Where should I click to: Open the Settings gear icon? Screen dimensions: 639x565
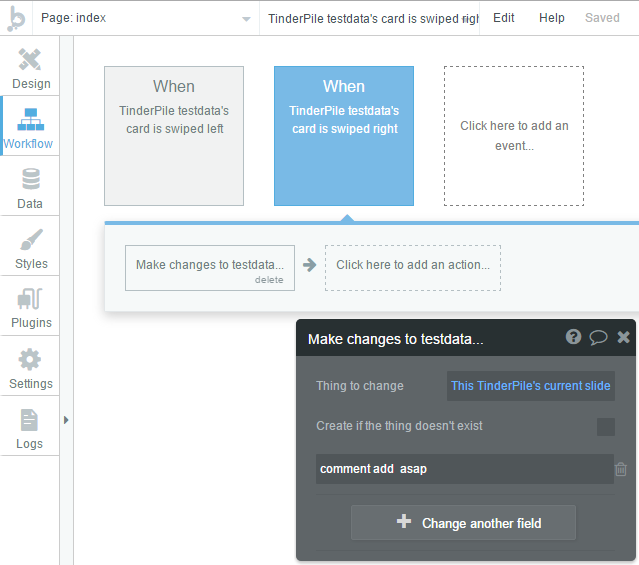(x=30, y=360)
